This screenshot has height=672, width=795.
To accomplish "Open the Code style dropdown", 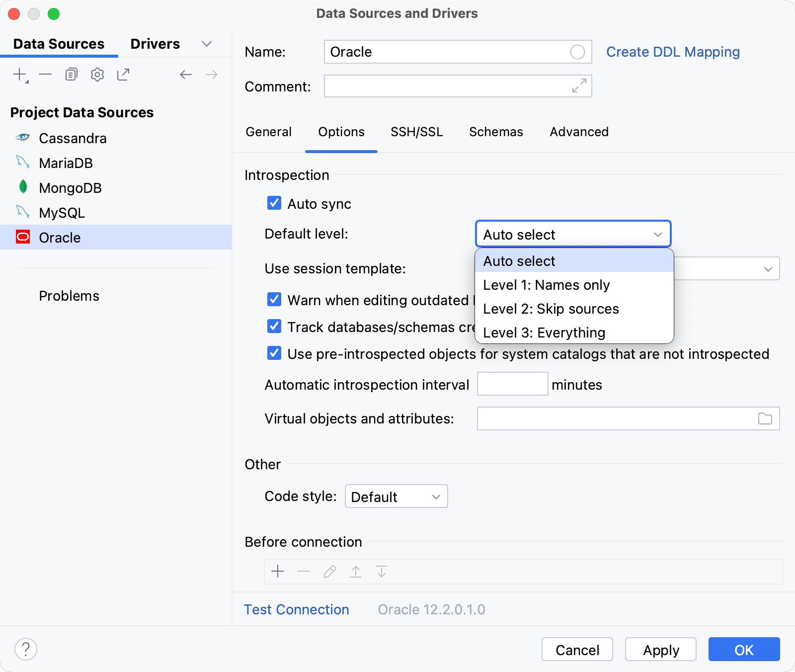I will (x=396, y=497).
